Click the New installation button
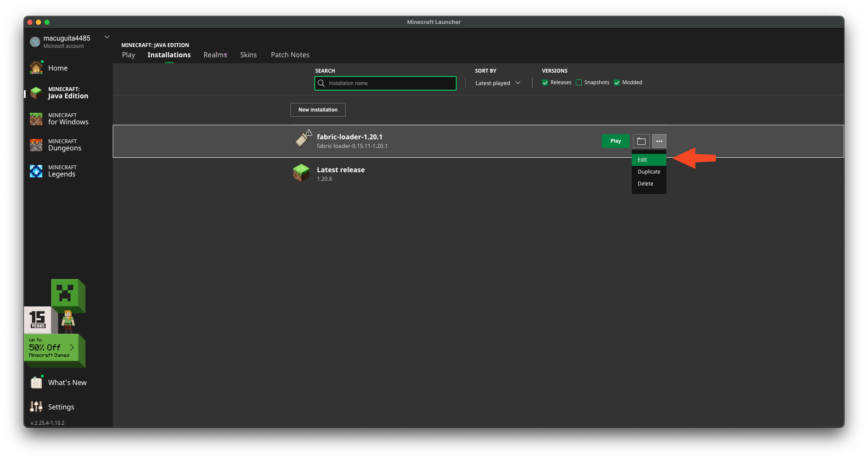The height and width of the screenshot is (459, 868). click(x=318, y=110)
